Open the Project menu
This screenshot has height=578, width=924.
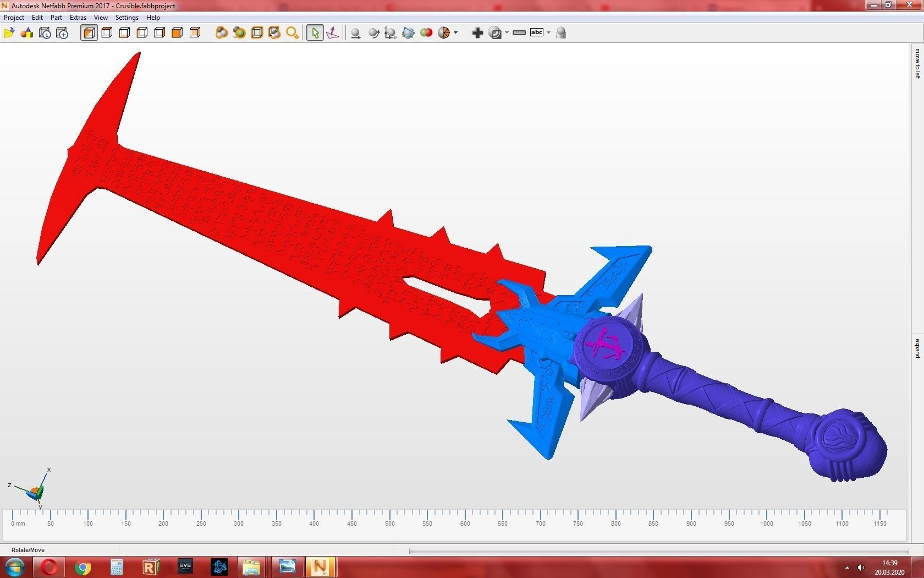coord(14,18)
